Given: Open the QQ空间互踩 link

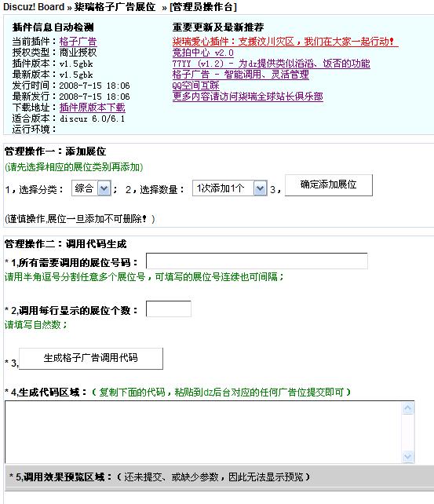Looking at the screenshot, I should coord(195,86).
